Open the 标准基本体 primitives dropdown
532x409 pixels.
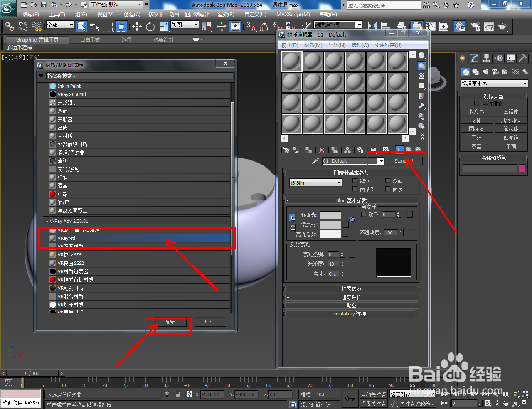tap(494, 84)
